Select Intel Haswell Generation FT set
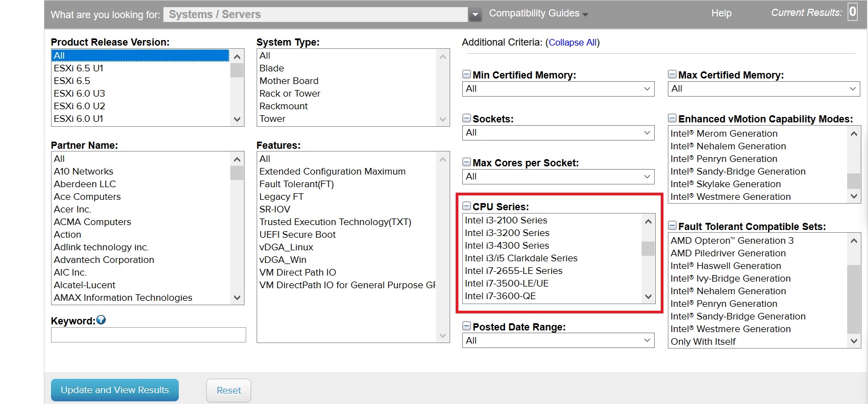Viewport: 868px width, 404px height. [x=758, y=266]
